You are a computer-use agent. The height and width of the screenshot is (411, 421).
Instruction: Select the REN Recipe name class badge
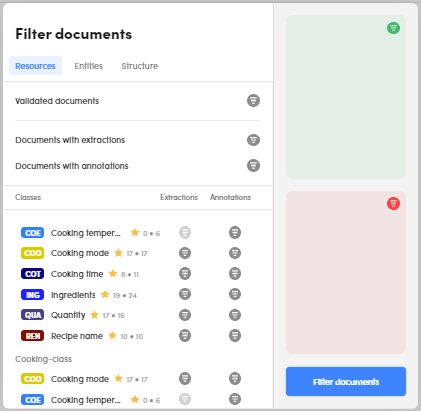pos(33,336)
